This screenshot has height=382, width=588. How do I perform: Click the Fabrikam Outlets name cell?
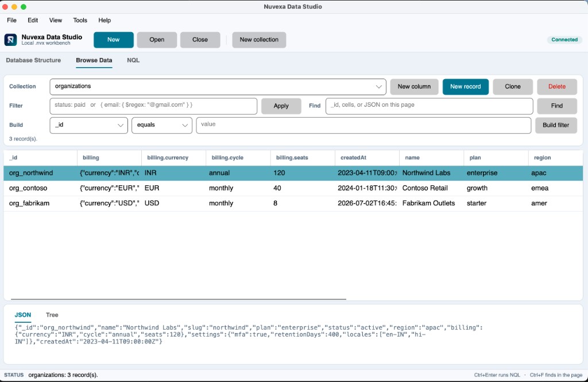[x=432, y=204]
